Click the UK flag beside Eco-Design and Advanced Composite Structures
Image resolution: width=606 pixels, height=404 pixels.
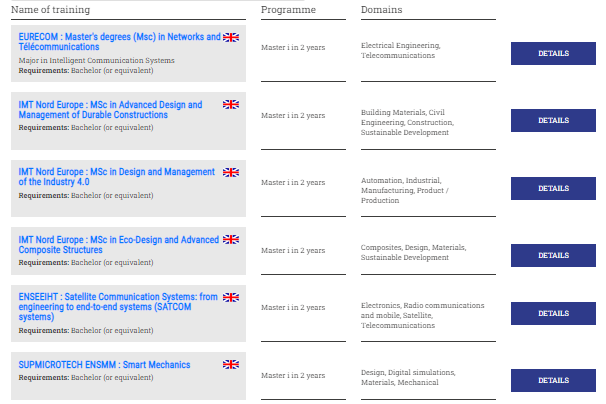click(x=231, y=240)
